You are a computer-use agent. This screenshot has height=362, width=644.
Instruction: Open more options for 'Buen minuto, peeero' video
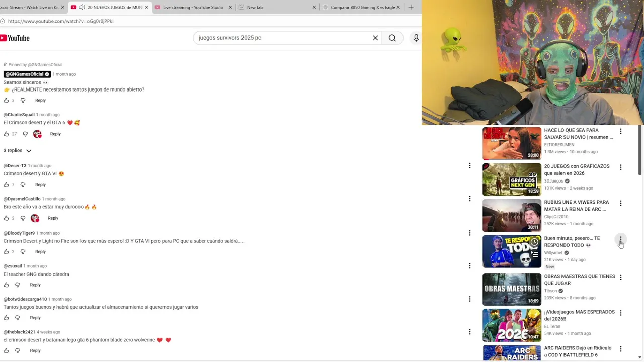click(621, 239)
